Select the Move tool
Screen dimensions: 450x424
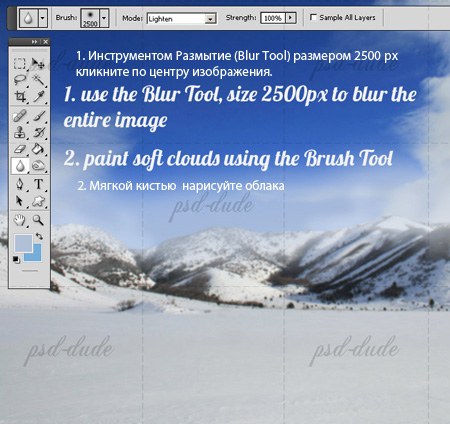tap(39, 63)
